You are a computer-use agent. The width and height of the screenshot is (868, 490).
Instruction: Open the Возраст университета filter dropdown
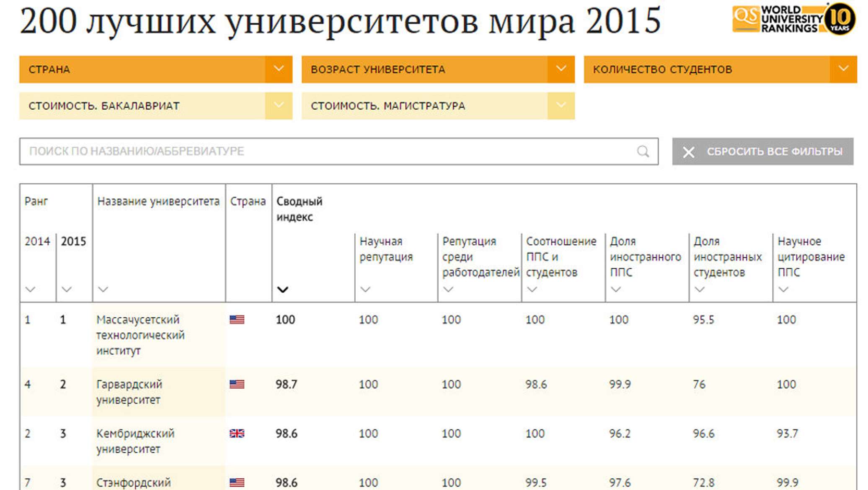pos(438,69)
